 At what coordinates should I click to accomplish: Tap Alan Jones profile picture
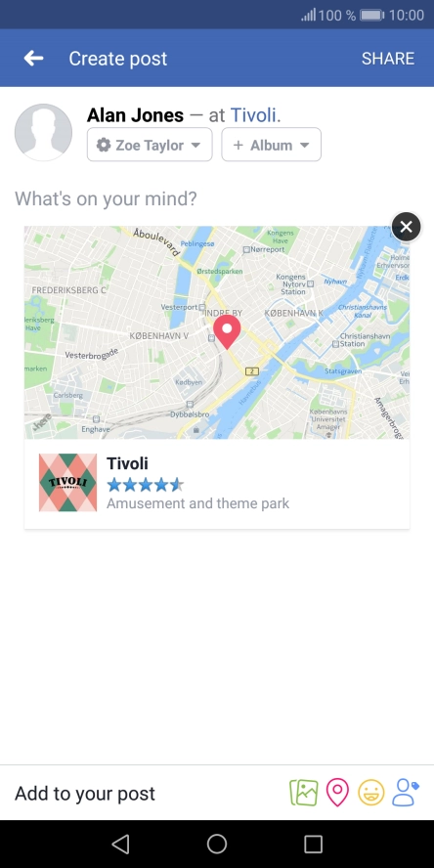(x=43, y=132)
